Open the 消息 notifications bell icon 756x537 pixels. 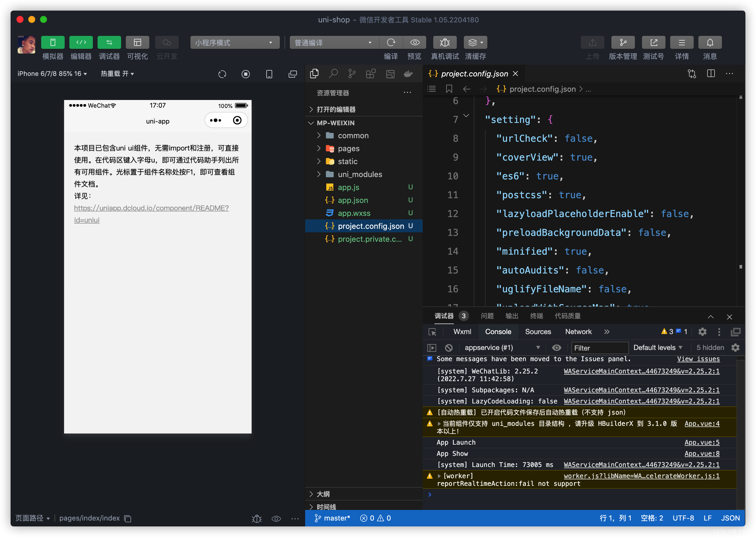point(710,42)
